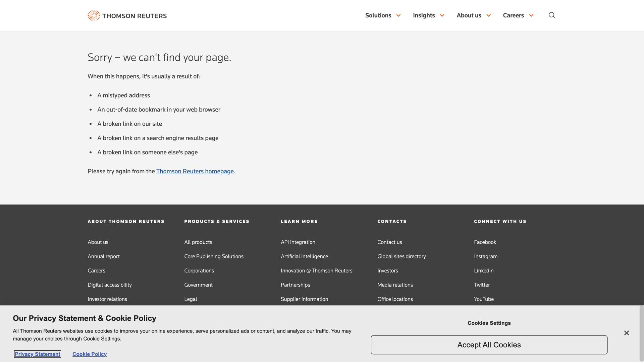644x362 pixels.
Task: Click the Thomson Reuters logo
Action: tap(127, 15)
